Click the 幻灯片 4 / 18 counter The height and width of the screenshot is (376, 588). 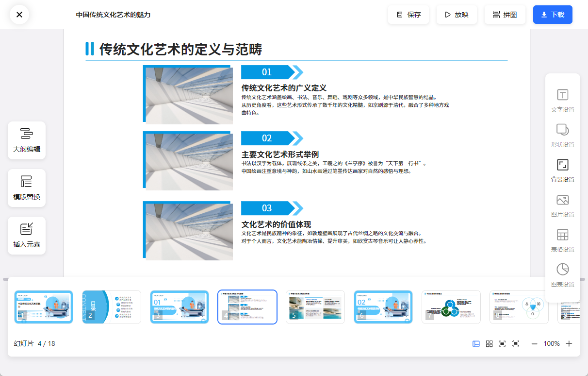click(x=34, y=343)
